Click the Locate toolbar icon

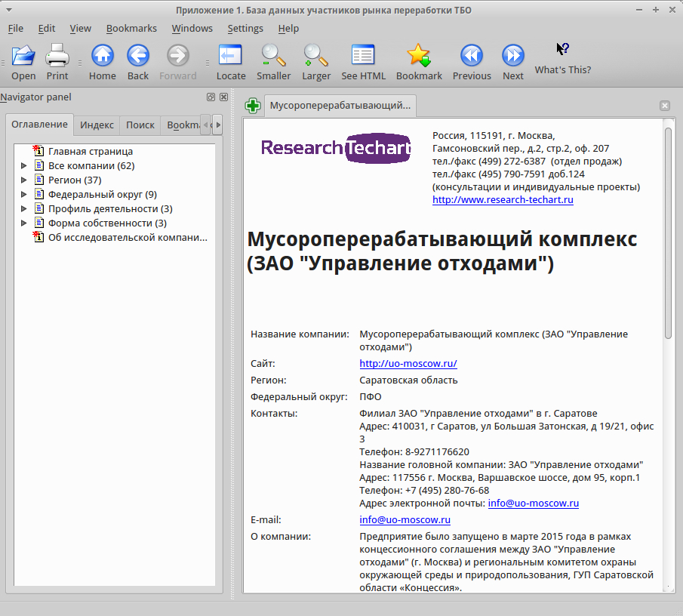[x=230, y=56]
